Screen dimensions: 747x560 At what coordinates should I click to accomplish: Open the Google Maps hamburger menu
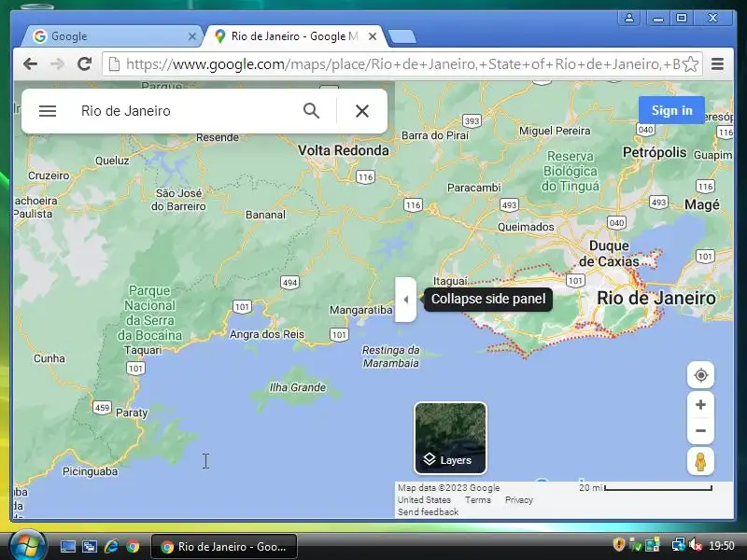pos(48,111)
